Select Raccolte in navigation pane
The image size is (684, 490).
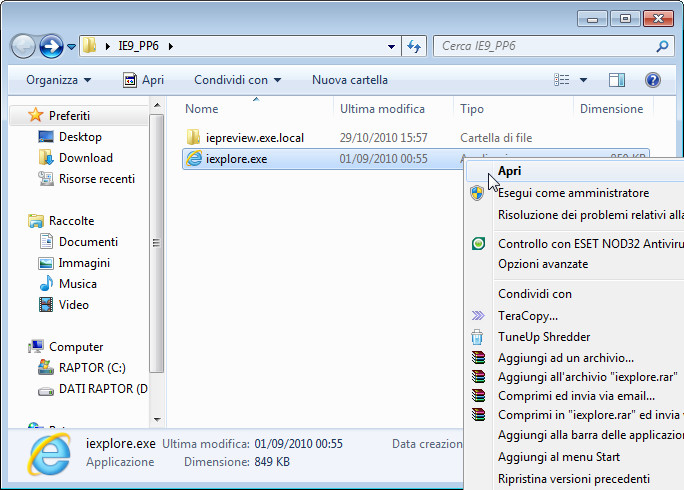point(72,221)
